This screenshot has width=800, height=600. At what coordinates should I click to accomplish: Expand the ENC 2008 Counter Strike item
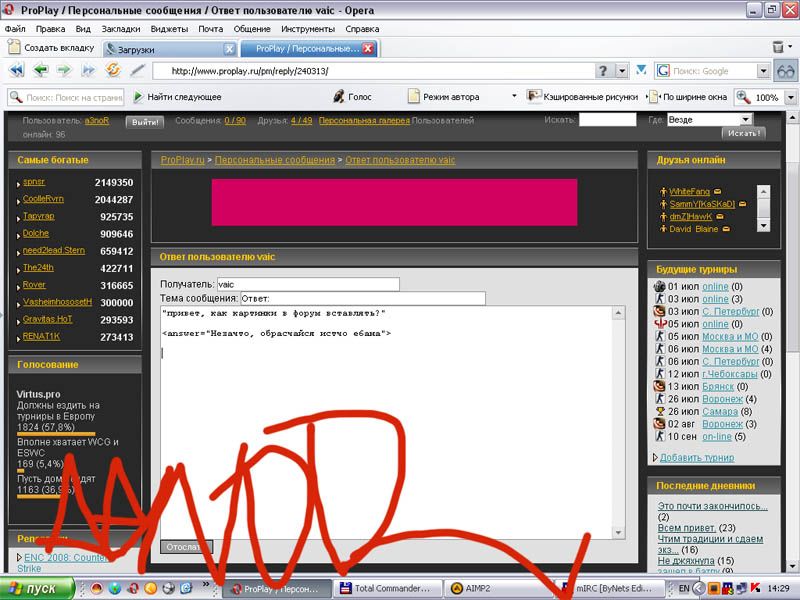click(x=19, y=557)
